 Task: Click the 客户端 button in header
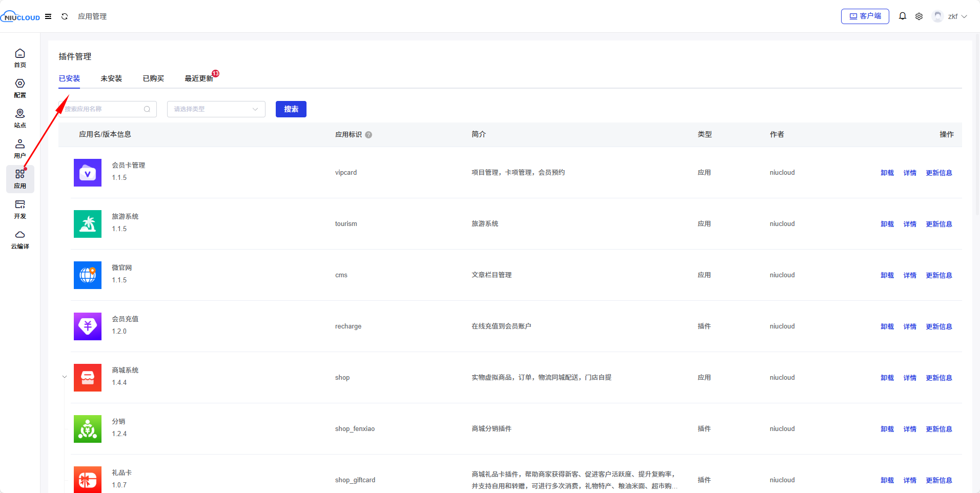click(x=865, y=16)
